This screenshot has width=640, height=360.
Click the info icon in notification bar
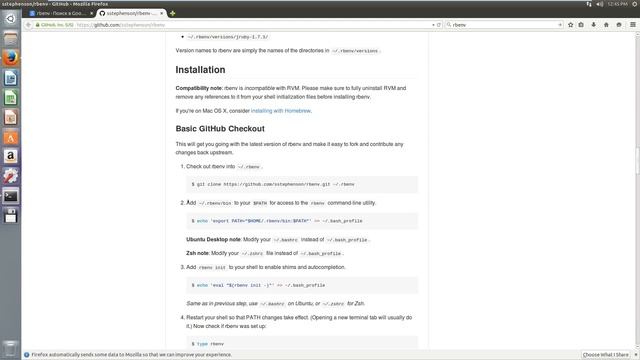tap(27, 355)
